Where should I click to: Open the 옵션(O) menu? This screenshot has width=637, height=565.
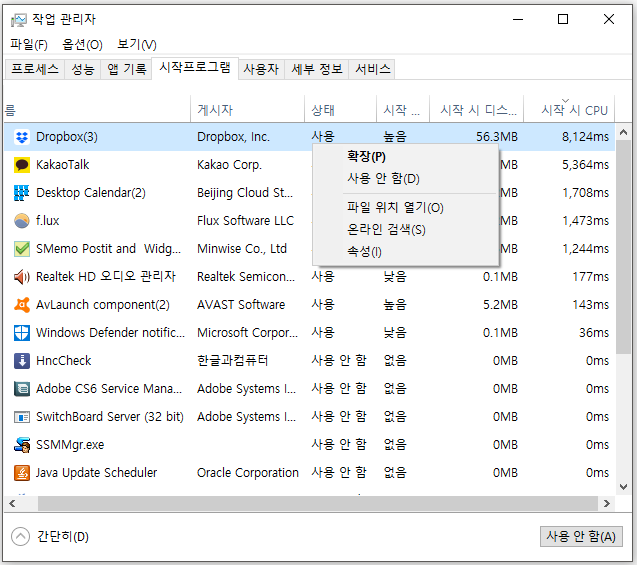click(x=82, y=44)
